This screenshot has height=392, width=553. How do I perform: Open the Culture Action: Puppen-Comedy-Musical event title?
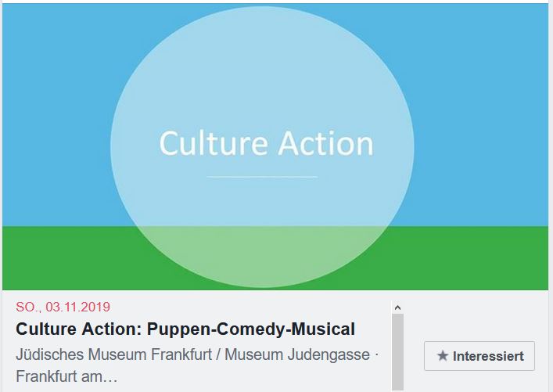tap(185, 329)
